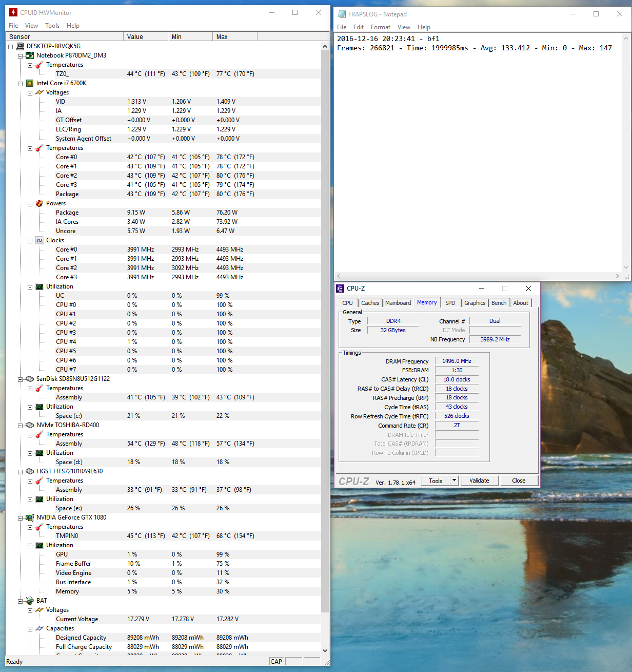Click the Intel Core i7 6700K processor icon
Image resolution: width=632 pixels, height=672 pixels.
point(30,83)
